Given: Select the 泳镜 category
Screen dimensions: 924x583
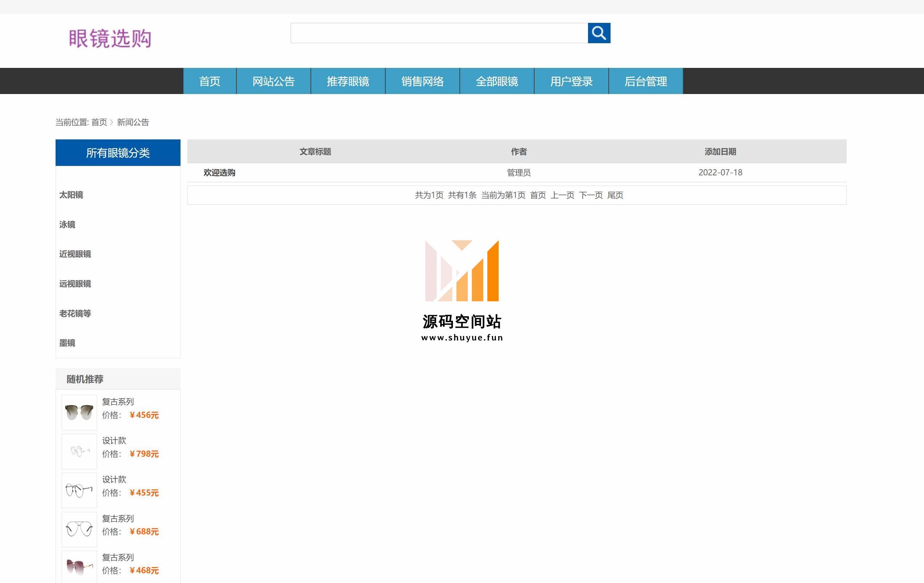Looking at the screenshot, I should click(x=67, y=224).
